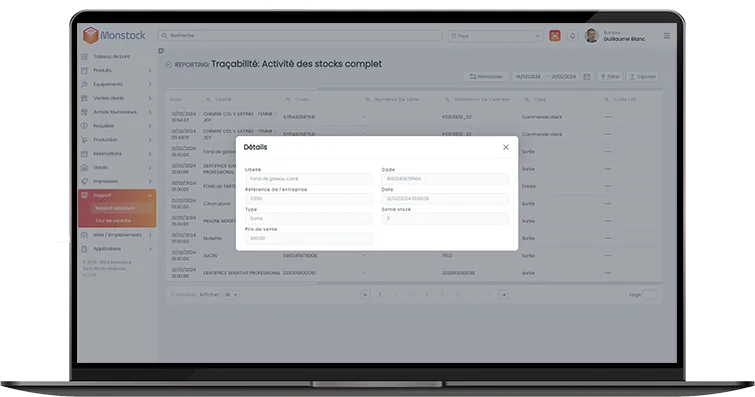755x397 pixels.
Task: Click the Requêtes sidebar icon
Action: 84,126
